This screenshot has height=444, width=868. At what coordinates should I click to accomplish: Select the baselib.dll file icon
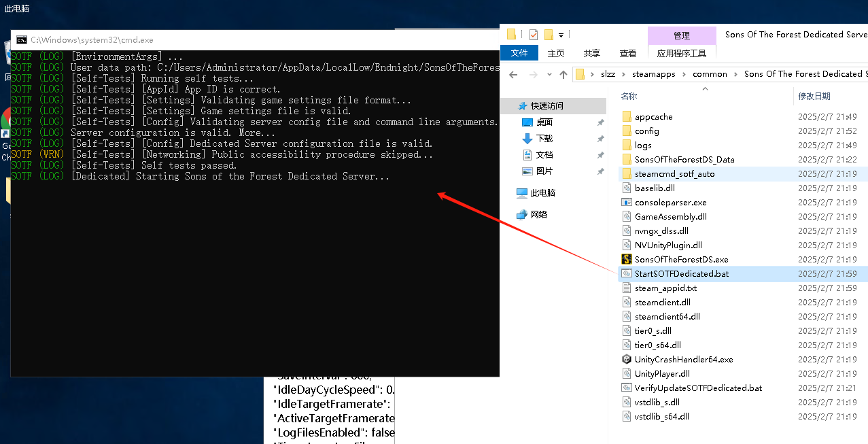pyautogui.click(x=627, y=188)
